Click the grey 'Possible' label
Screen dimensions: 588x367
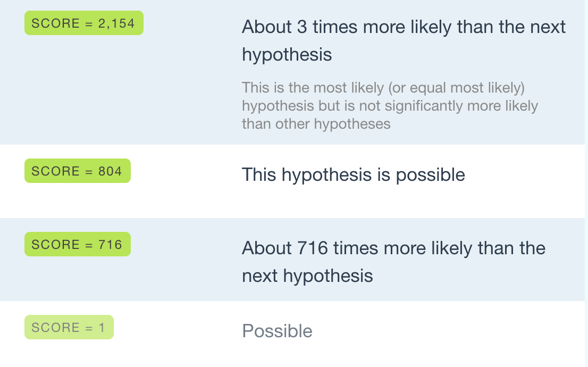(277, 331)
